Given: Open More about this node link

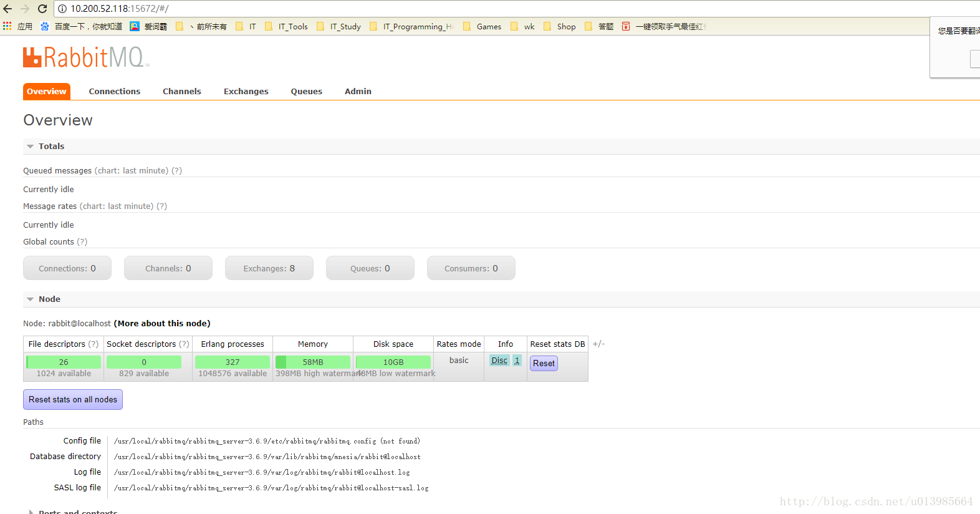Looking at the screenshot, I should [162, 323].
